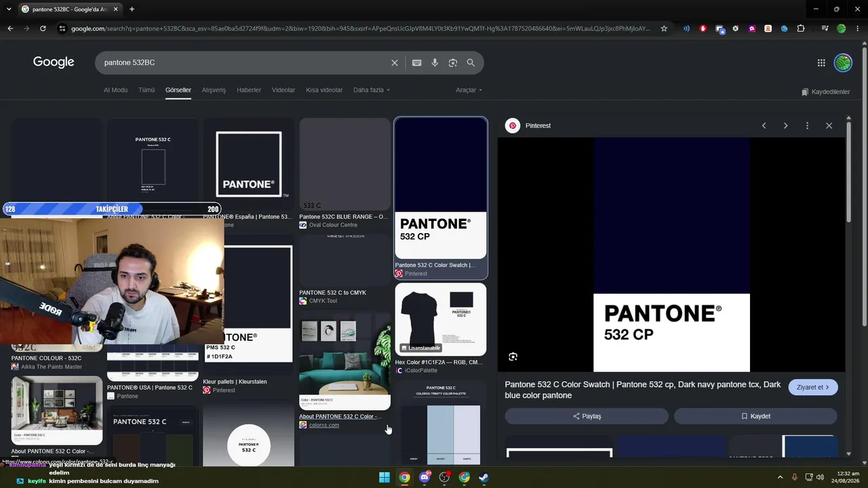This screenshot has height=488, width=868.
Task: Start a voice search with the microphone
Action: tap(435, 62)
